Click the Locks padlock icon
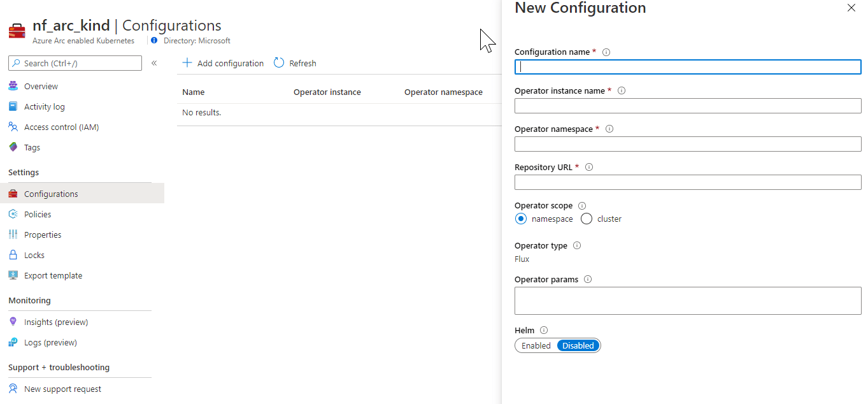This screenshot has width=868, height=404. coord(13,254)
